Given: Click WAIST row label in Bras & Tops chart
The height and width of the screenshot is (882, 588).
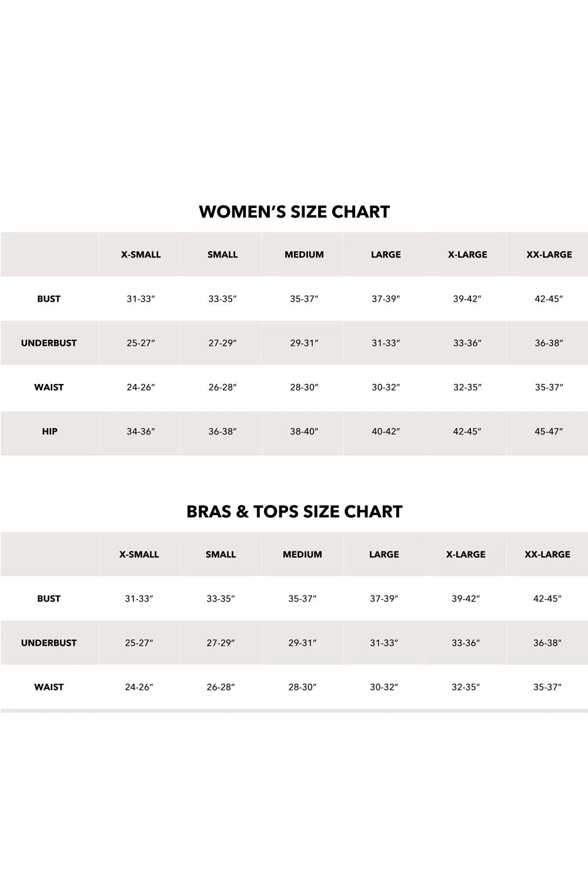Looking at the screenshot, I should [49, 687].
